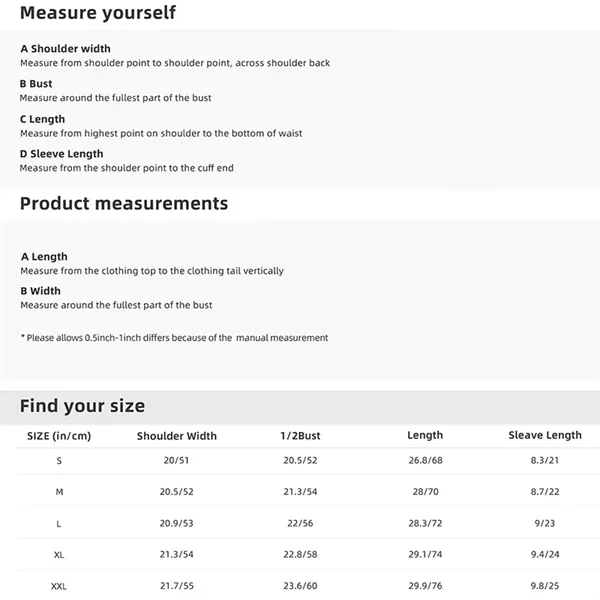
Task: Select the "A Shoulder width" label
Action: [x=65, y=48]
